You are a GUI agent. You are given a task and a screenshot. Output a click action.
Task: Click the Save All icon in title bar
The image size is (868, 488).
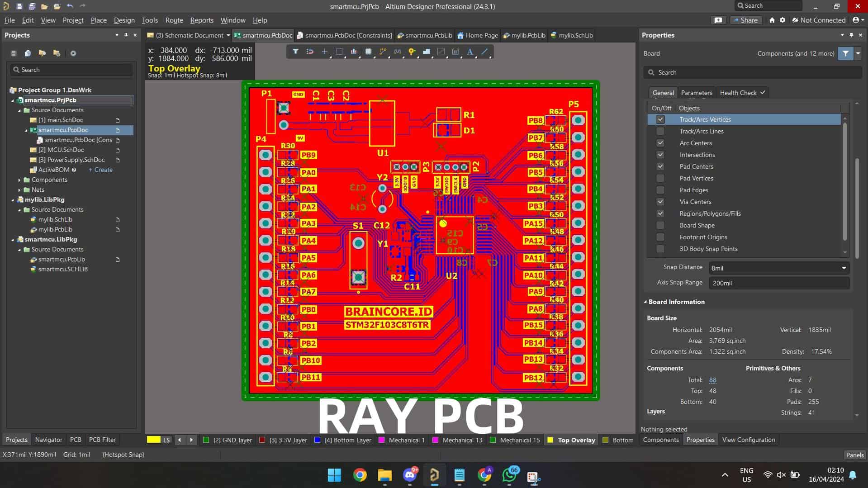pyautogui.click(x=32, y=6)
